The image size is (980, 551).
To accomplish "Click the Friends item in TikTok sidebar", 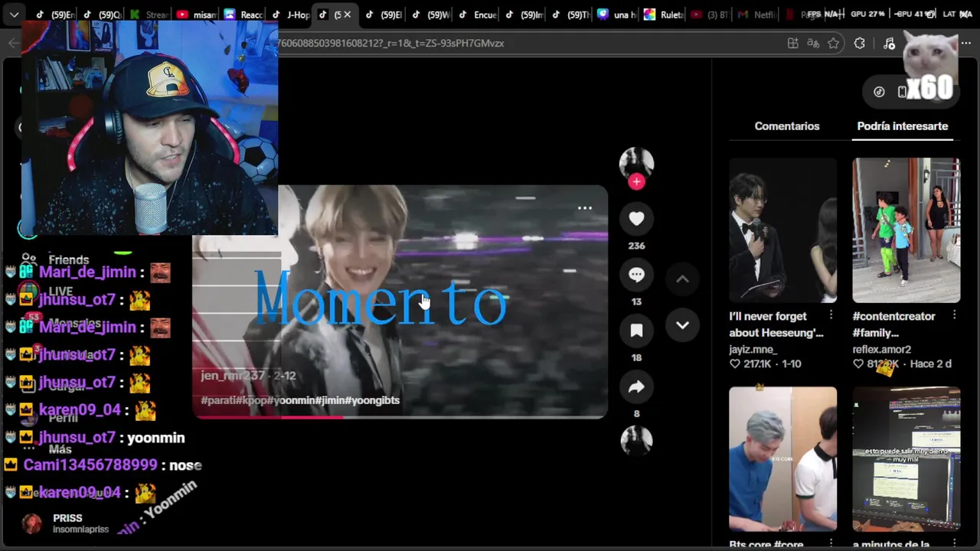I will (x=55, y=259).
